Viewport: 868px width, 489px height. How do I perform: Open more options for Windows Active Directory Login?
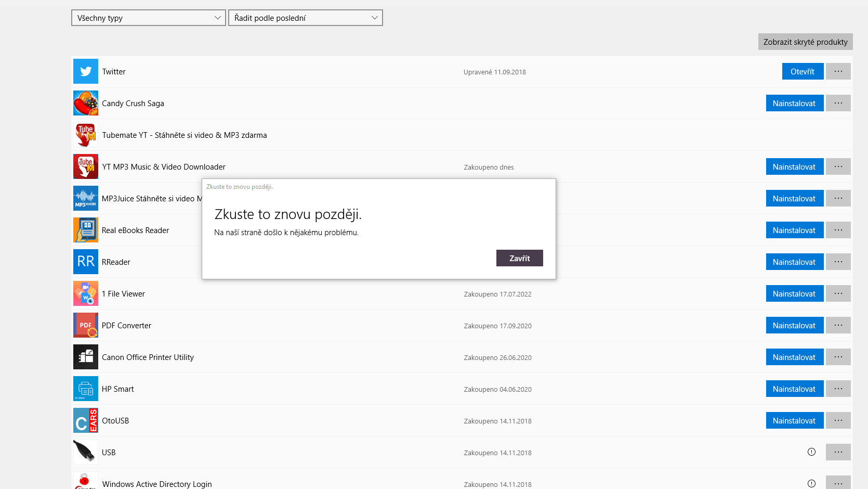click(838, 482)
